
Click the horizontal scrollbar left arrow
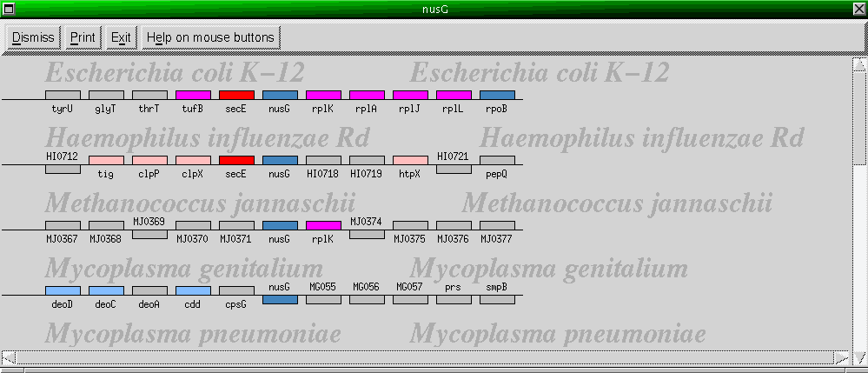[x=8, y=357]
